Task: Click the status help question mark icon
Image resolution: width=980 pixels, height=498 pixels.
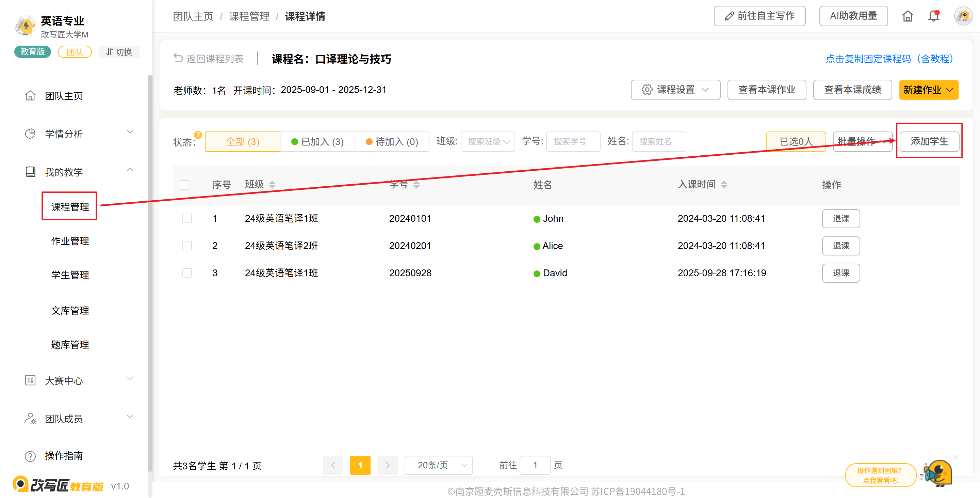Action: coord(198,135)
